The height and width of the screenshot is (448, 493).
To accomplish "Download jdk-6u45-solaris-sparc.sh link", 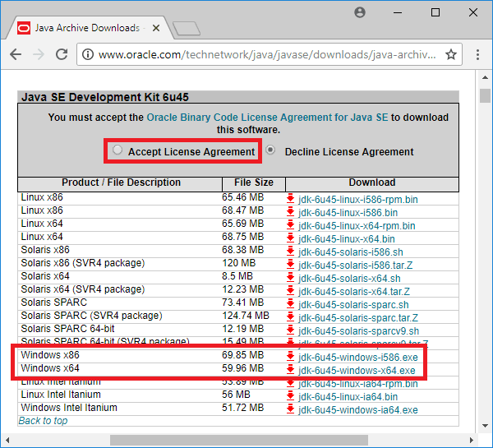I will click(x=353, y=305).
